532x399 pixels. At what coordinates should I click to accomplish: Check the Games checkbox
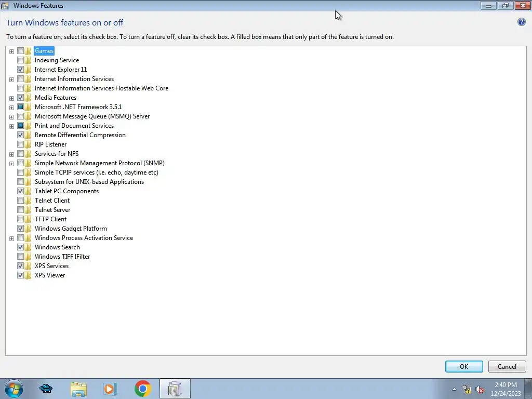coord(20,51)
